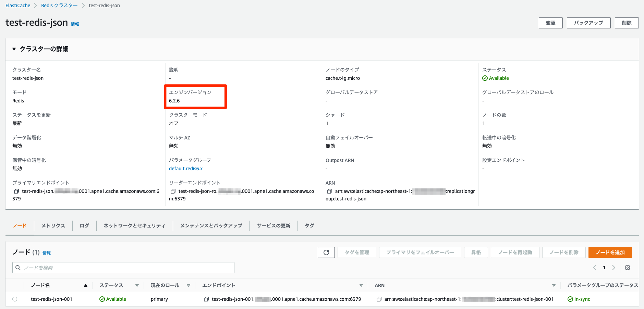The image size is (644, 309).
Task: Open the メンテナンスとバックアップ tab
Action: (x=211, y=225)
